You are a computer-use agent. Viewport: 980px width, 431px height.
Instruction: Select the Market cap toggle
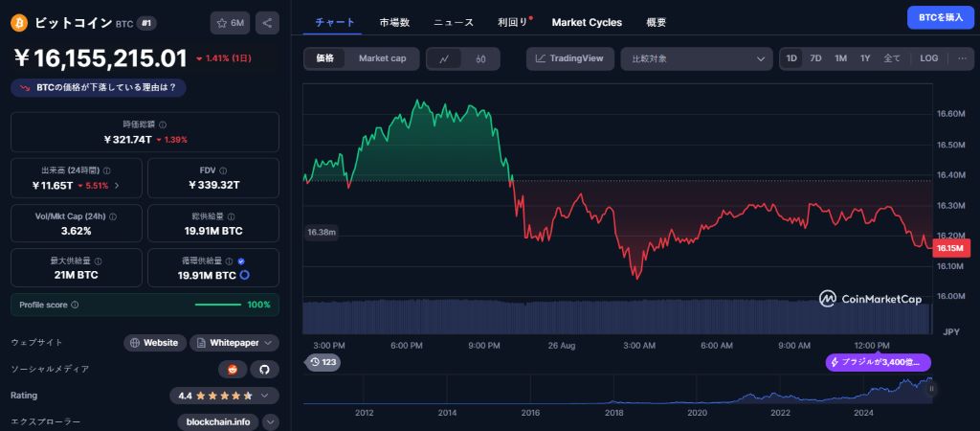point(383,58)
